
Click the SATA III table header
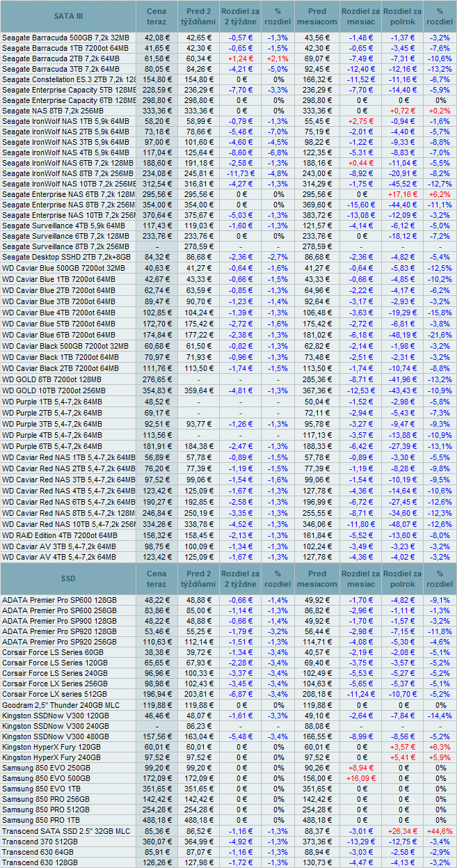pos(68,16)
